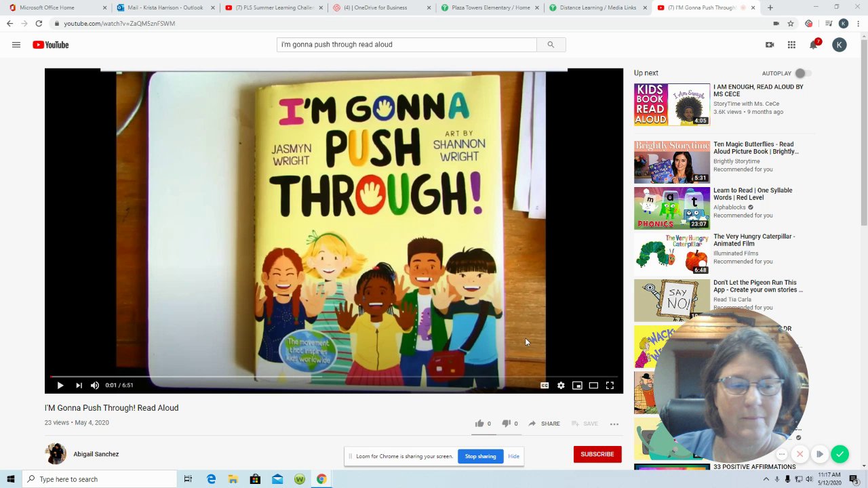Open more actions three-dot menu

[614, 424]
